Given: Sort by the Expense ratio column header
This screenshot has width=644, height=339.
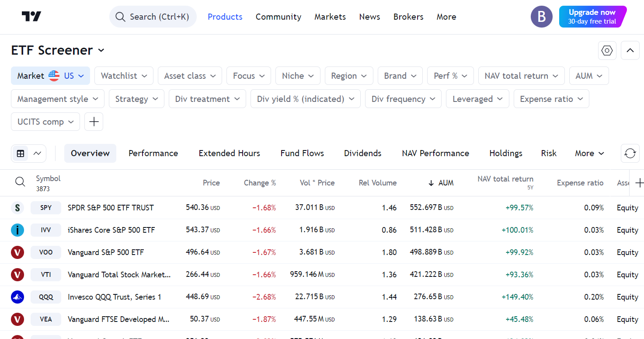Looking at the screenshot, I should coord(580,183).
